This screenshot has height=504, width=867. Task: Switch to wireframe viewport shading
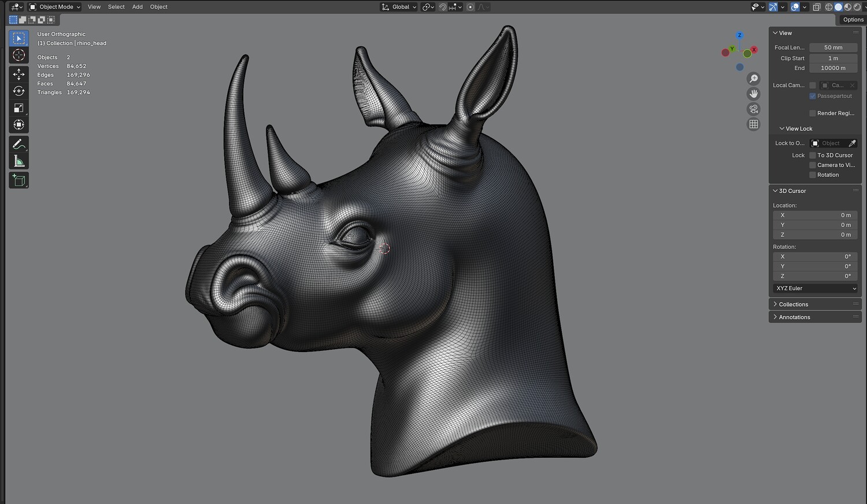pyautogui.click(x=829, y=7)
